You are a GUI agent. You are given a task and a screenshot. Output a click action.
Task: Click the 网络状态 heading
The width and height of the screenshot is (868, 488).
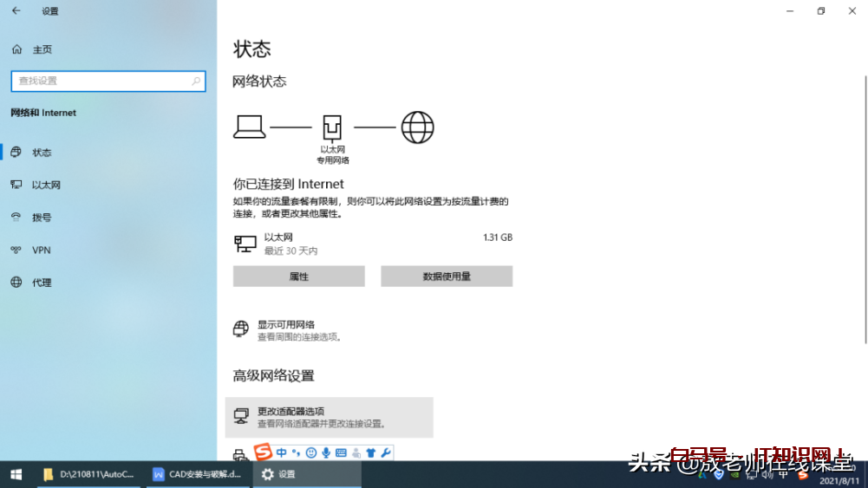tap(259, 81)
